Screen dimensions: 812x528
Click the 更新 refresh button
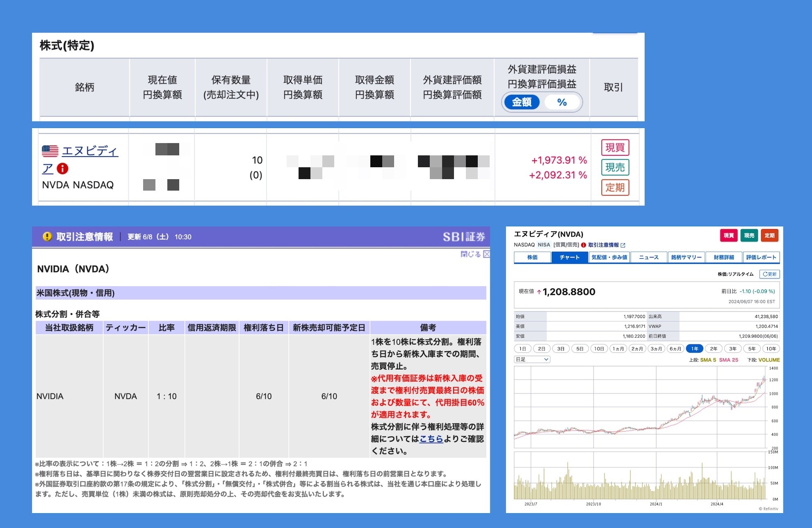(769, 274)
